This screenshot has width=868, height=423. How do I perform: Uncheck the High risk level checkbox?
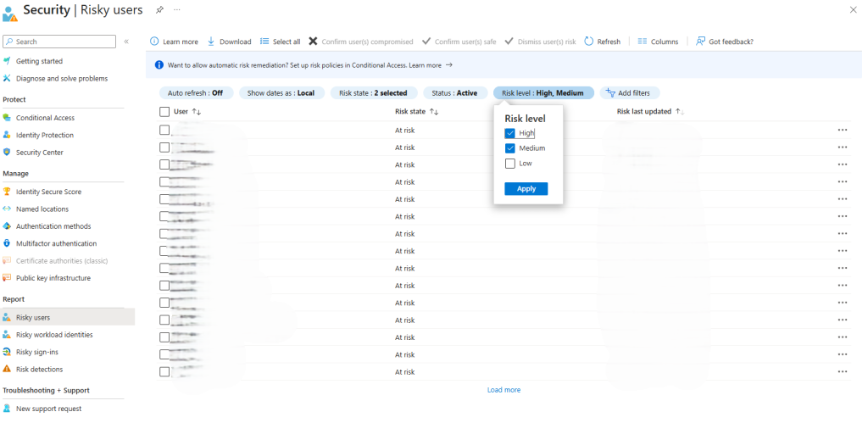click(509, 133)
